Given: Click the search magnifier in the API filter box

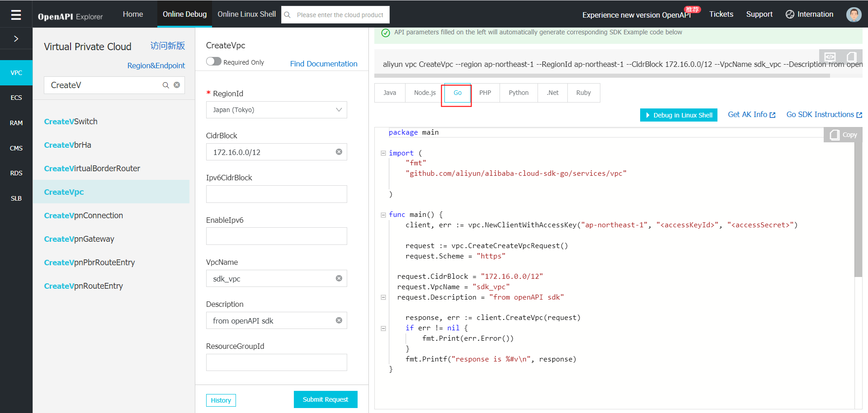Looking at the screenshot, I should click(x=166, y=85).
